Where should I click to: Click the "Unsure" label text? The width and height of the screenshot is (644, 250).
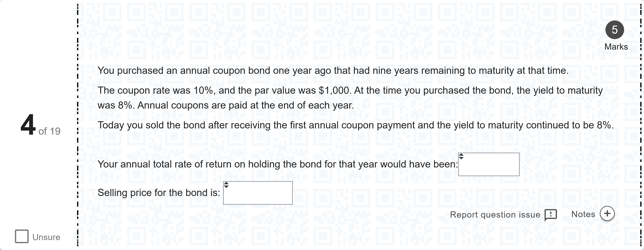point(46,237)
